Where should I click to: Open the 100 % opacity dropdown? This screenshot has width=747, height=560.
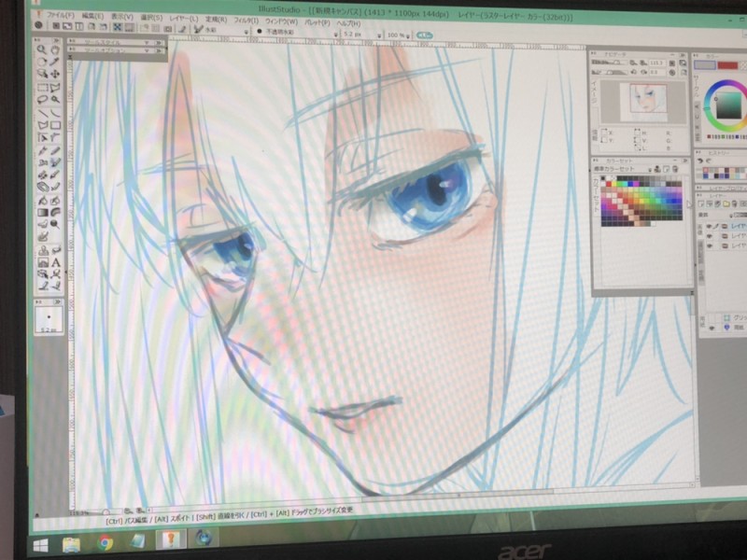point(408,36)
